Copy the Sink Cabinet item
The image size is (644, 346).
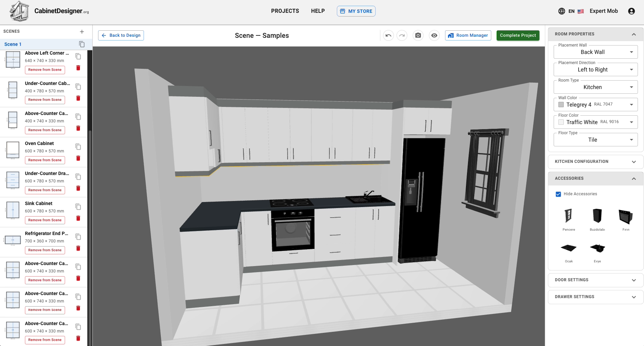(x=78, y=207)
